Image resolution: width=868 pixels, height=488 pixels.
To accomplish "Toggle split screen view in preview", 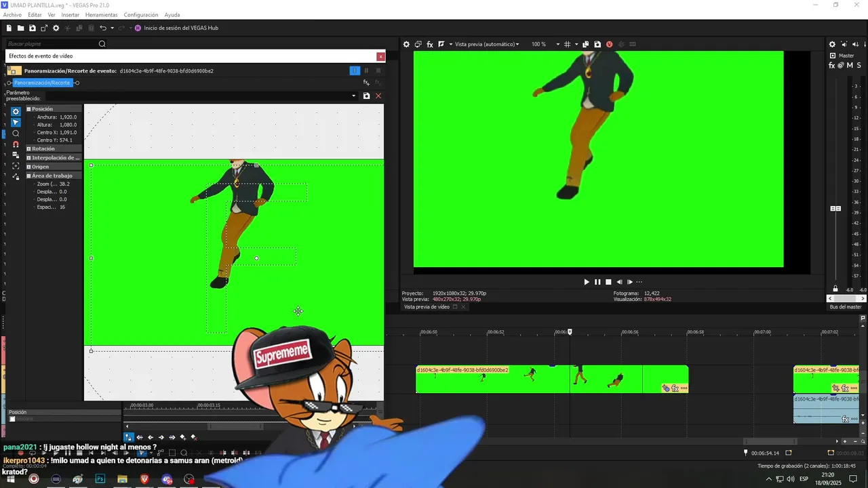I will [x=441, y=44].
